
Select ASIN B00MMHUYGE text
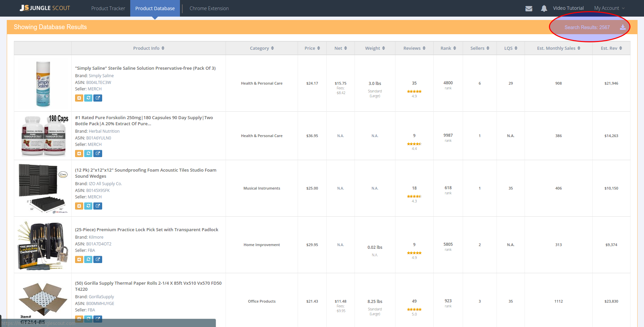(x=100, y=304)
